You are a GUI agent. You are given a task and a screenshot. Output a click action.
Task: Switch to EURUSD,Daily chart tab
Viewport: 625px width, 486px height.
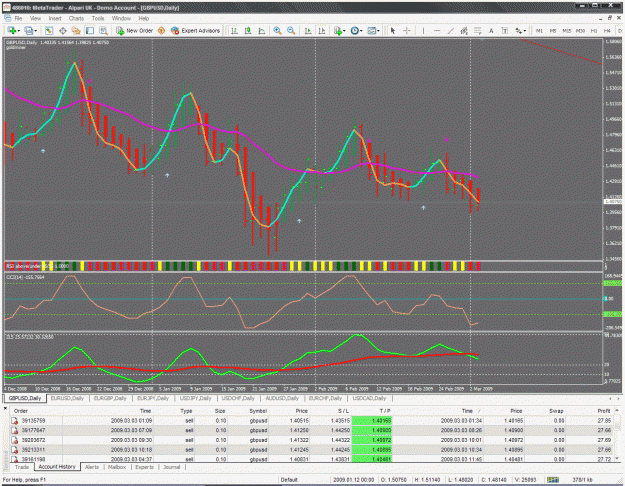click(67, 398)
